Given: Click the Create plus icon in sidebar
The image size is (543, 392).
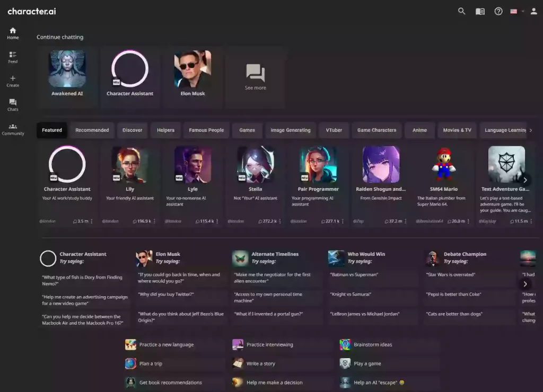Looking at the screenshot, I should 13,81.
